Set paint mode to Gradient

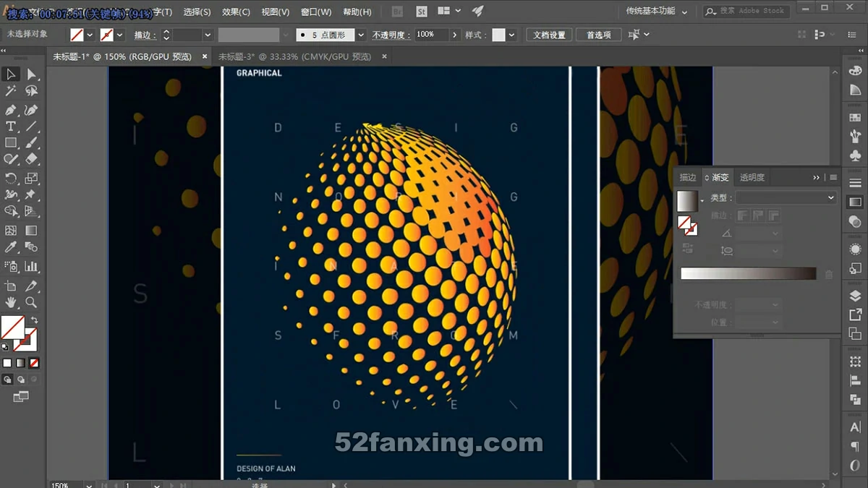click(20, 363)
